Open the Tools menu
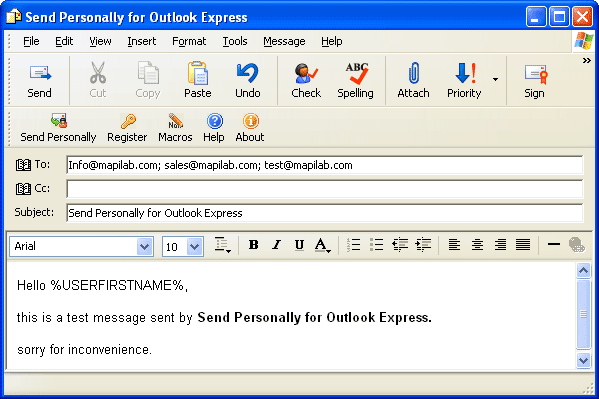Screen dimensions: 599x399 coord(235,41)
